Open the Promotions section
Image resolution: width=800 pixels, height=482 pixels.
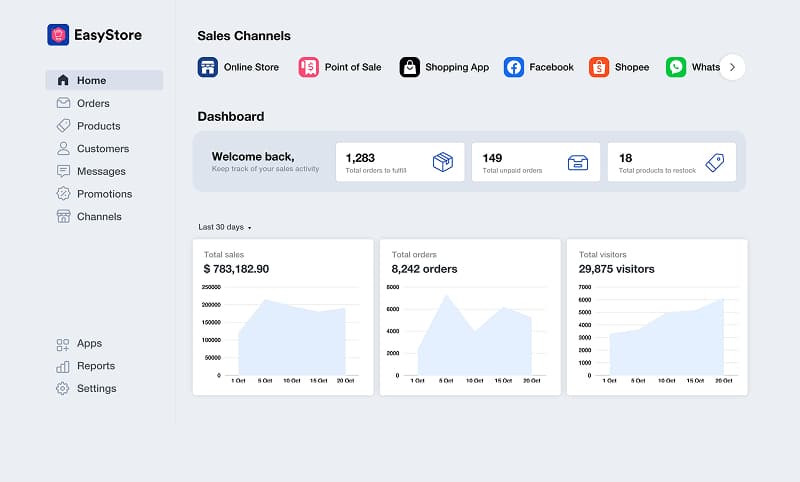(x=104, y=194)
